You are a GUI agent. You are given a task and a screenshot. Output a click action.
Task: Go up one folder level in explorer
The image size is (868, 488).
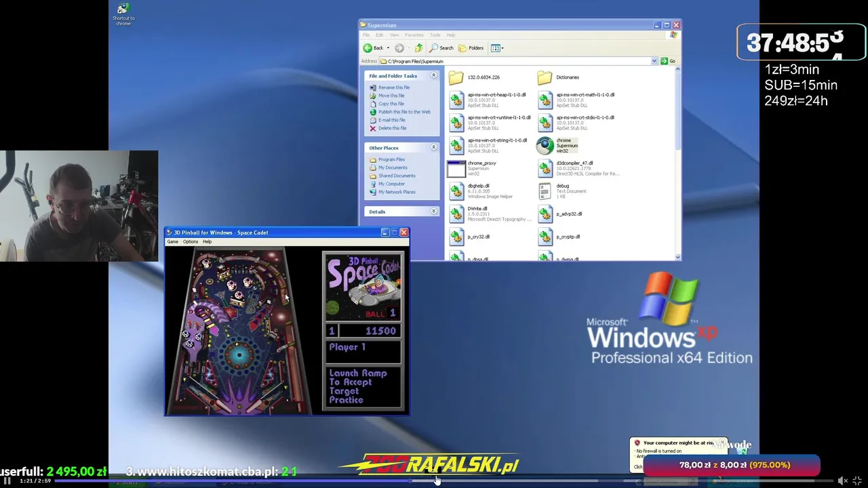click(419, 48)
